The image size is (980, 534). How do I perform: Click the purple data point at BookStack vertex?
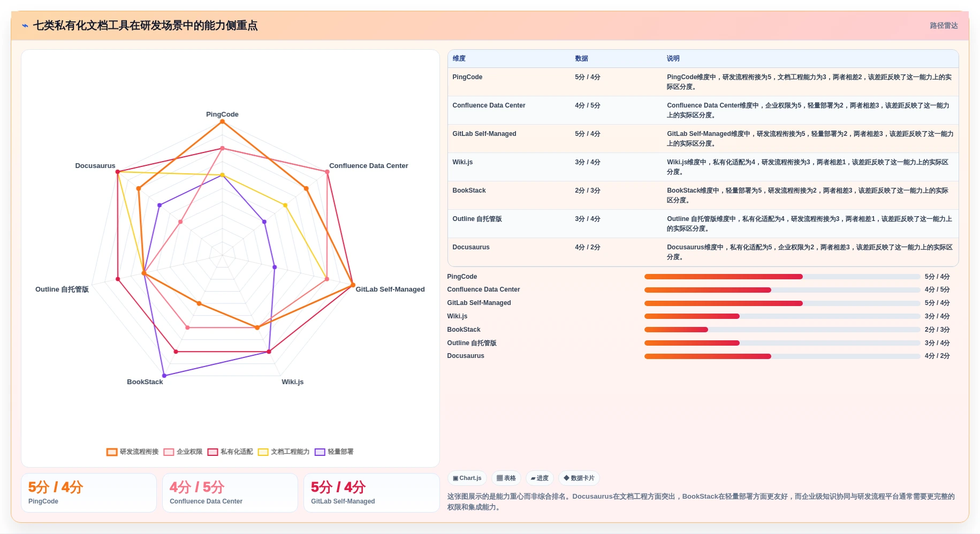(x=164, y=376)
